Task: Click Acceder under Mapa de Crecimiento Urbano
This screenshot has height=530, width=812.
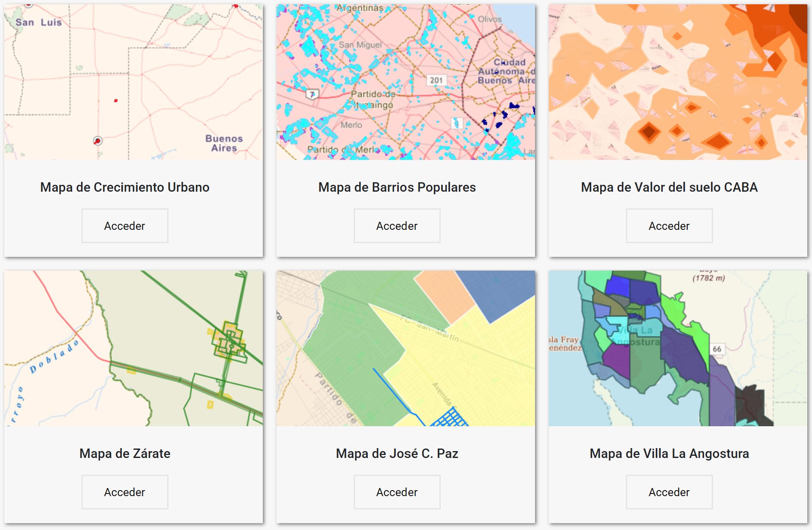Action: (x=125, y=226)
